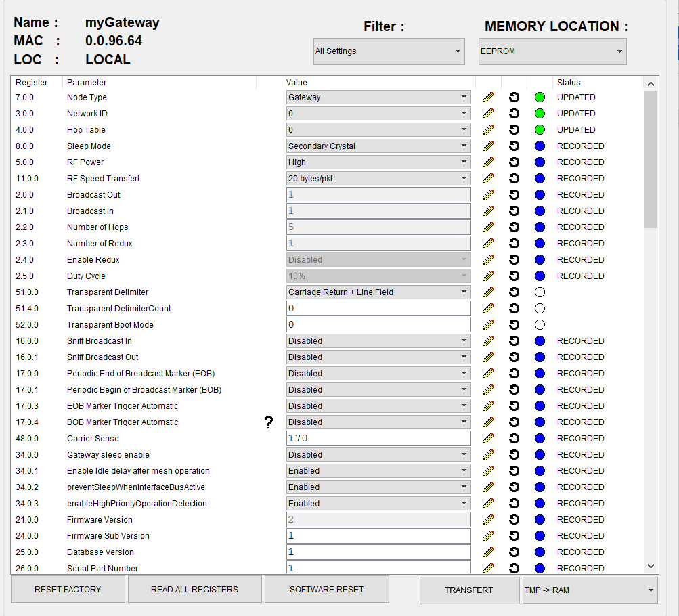Click the revert arrow icon for Hop Table
Image resolution: width=679 pixels, height=616 pixels.
point(514,130)
